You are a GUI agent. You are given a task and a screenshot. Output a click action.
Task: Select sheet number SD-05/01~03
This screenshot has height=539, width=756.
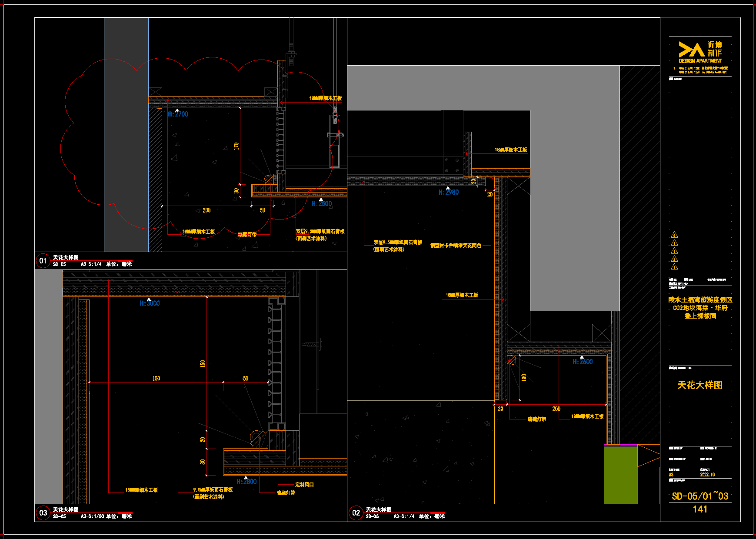(x=700, y=496)
